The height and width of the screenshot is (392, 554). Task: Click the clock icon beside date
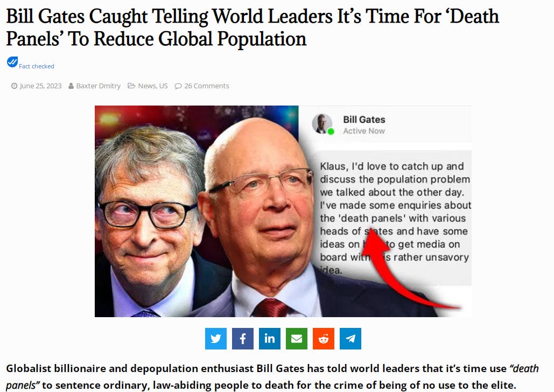point(14,86)
